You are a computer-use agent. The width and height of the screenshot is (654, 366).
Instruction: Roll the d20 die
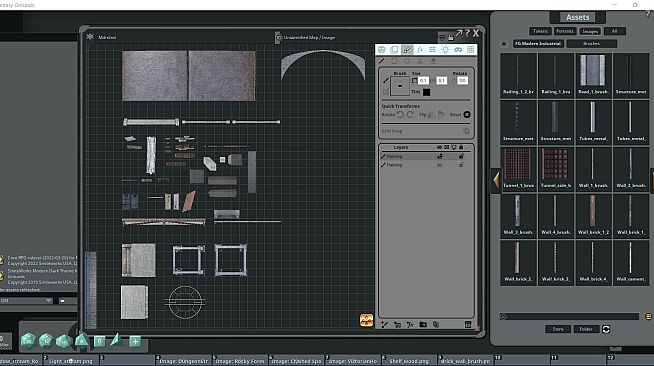tap(28, 341)
